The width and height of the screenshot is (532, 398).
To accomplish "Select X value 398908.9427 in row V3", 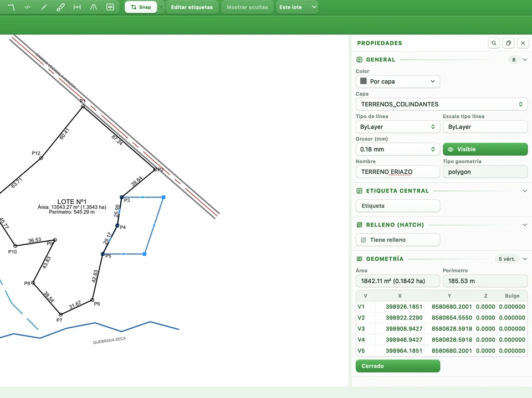I will (x=404, y=329).
